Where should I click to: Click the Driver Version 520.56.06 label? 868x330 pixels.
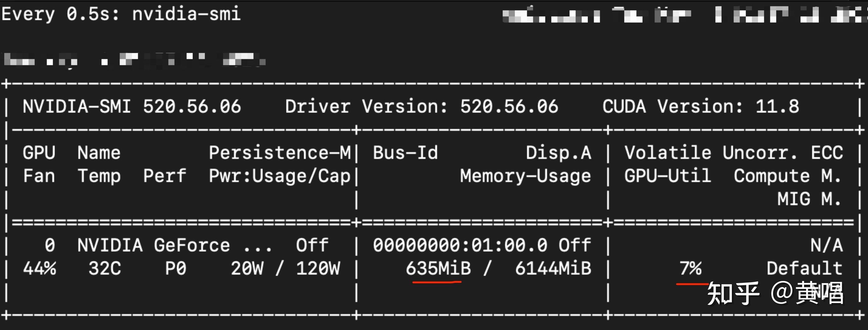pyautogui.click(x=421, y=107)
